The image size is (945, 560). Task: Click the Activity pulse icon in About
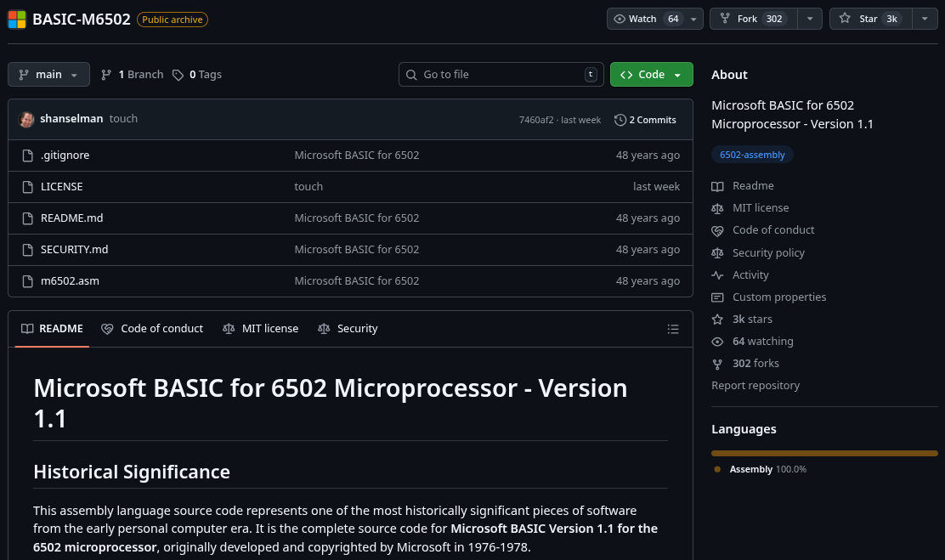point(717,274)
